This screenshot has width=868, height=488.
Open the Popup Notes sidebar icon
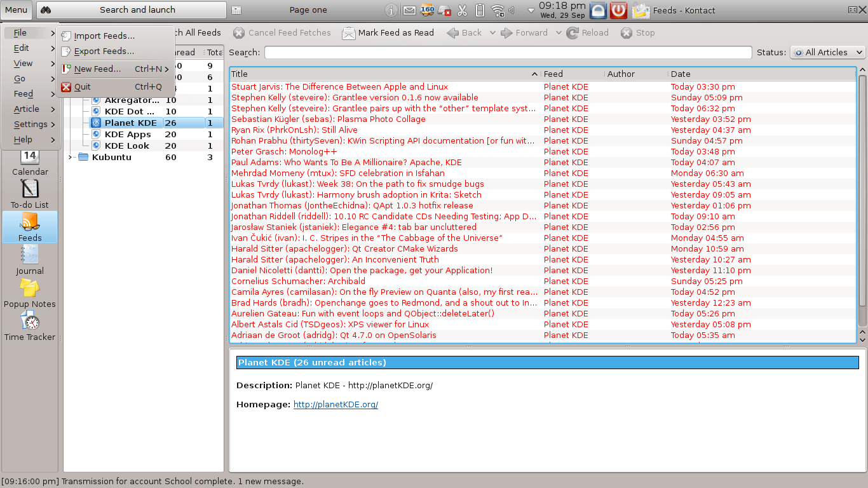29,292
